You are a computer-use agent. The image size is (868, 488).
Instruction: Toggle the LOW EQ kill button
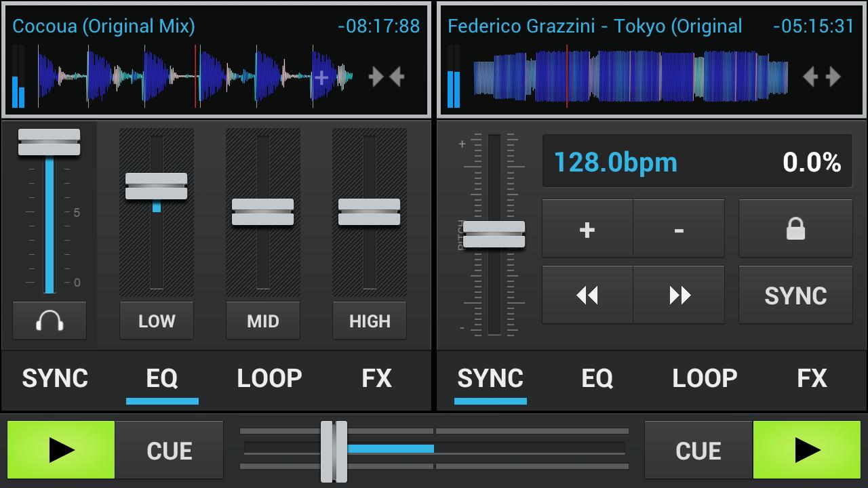pyautogui.click(x=157, y=321)
